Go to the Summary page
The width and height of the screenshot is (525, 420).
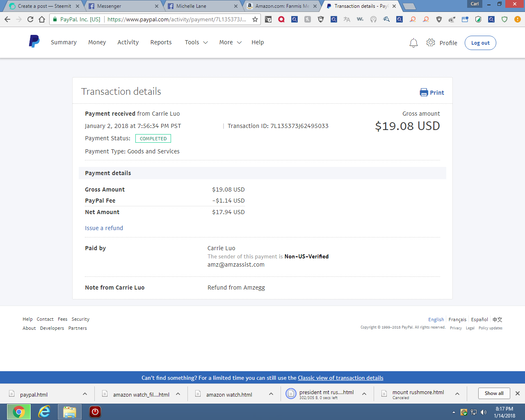pyautogui.click(x=64, y=42)
